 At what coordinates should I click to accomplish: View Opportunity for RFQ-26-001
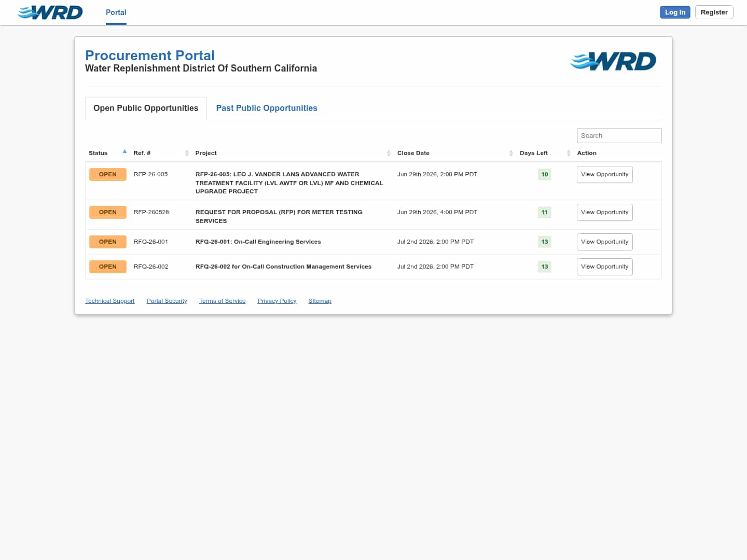pyautogui.click(x=605, y=242)
